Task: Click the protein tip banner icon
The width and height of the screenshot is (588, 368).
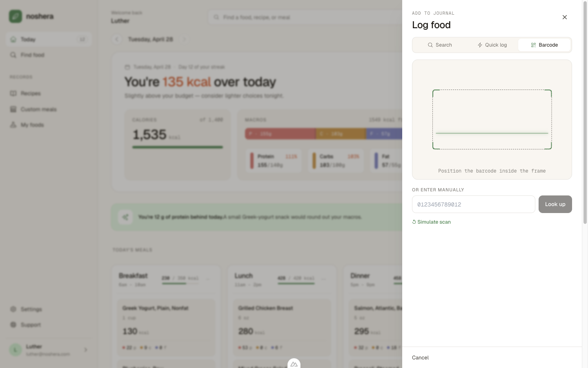Action: (x=125, y=217)
